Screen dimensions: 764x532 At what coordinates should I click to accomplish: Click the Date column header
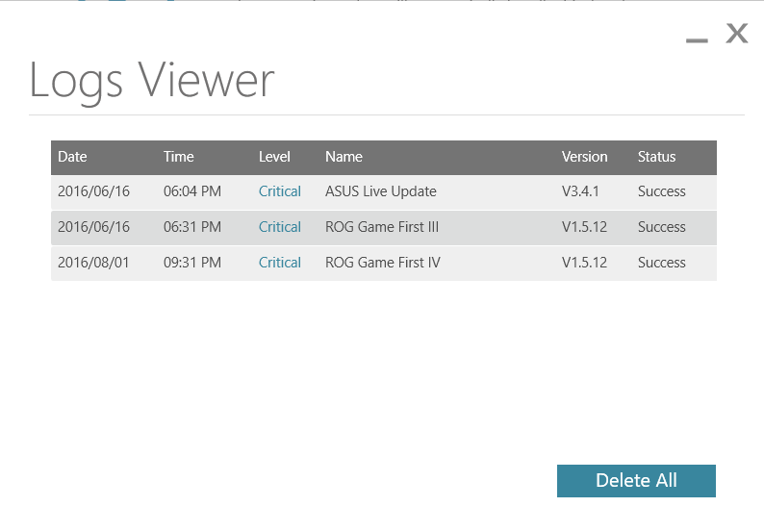tap(72, 157)
